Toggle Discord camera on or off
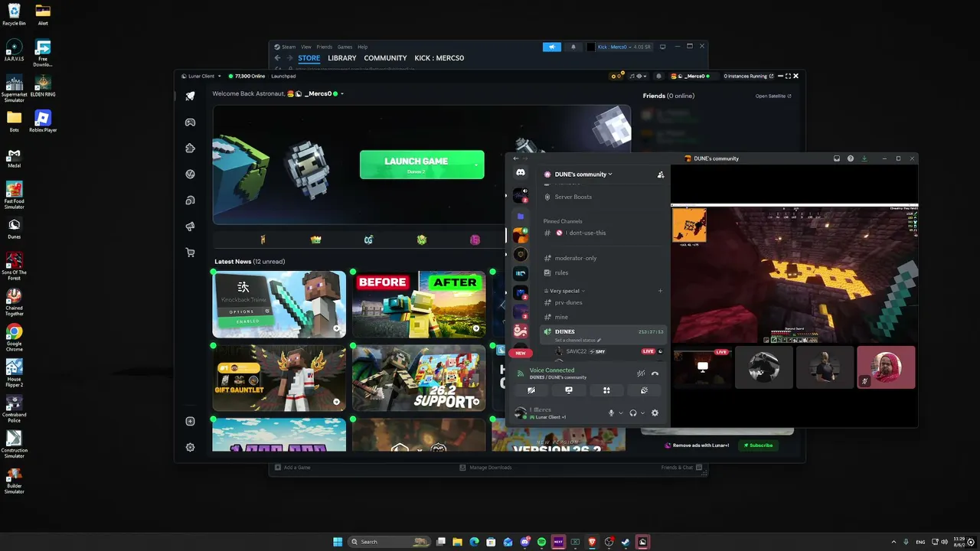Viewport: 980px width, 551px height. coord(531,390)
